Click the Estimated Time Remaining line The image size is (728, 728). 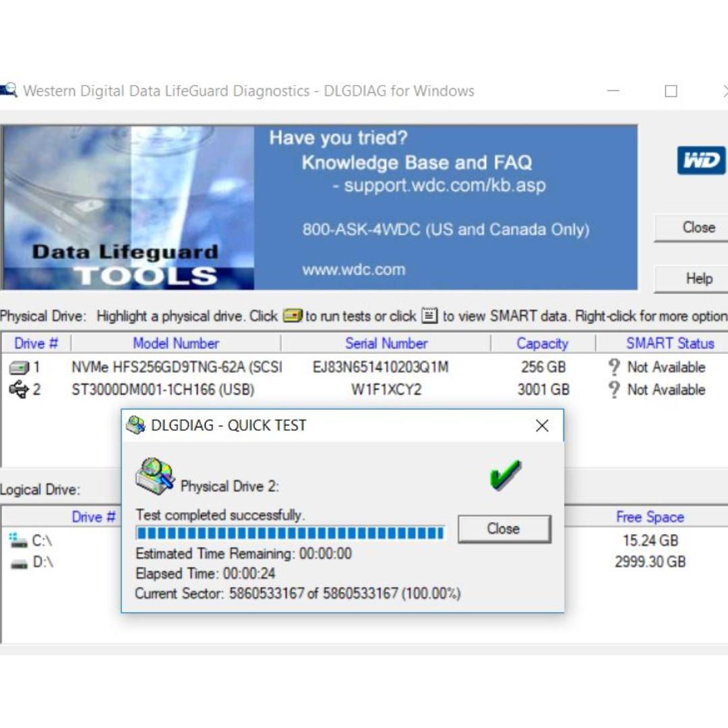click(244, 553)
